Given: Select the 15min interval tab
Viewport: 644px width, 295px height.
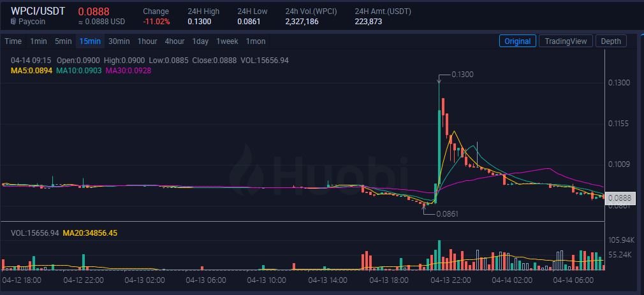Looking at the screenshot, I should (x=90, y=41).
